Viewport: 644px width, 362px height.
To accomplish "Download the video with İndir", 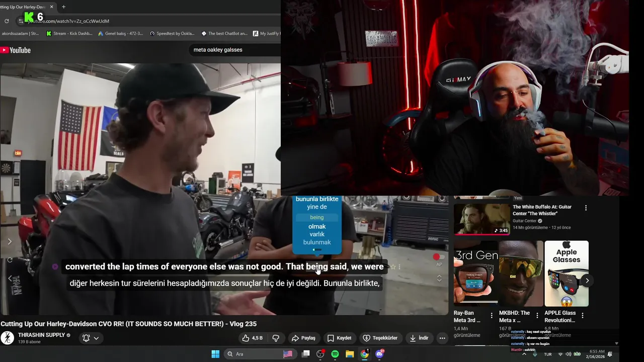I will tap(419, 338).
